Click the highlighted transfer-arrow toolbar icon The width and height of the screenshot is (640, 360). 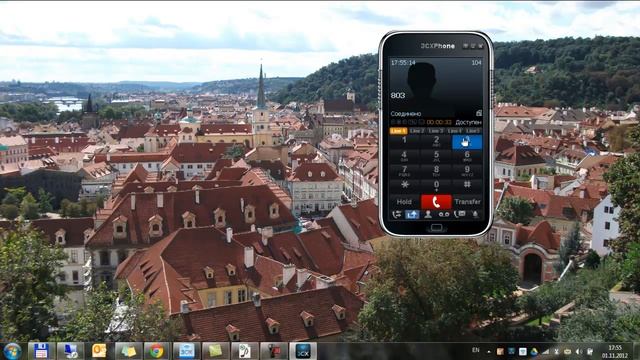point(412,214)
